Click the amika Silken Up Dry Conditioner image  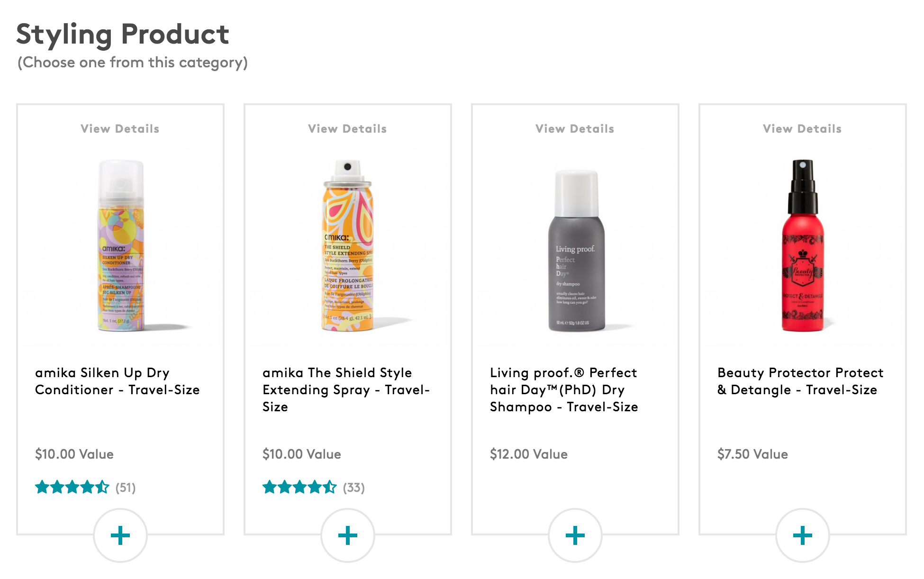click(x=121, y=245)
